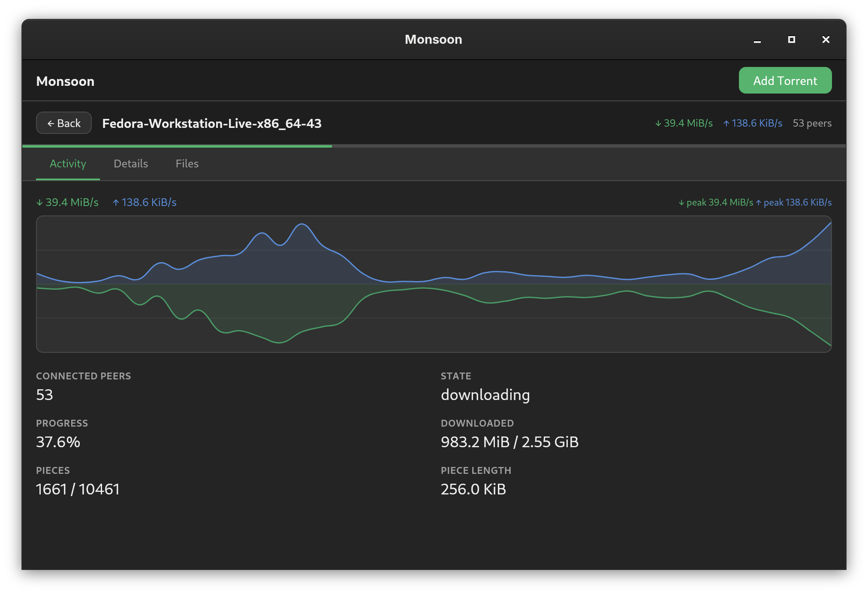
Task: Select the Activity tab
Action: 68,164
